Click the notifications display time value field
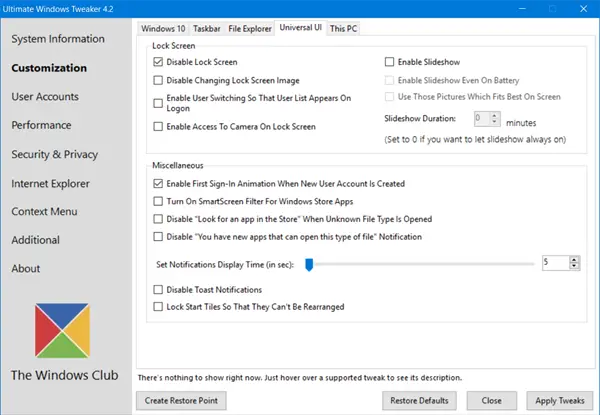This screenshot has width=600, height=415. [556, 263]
